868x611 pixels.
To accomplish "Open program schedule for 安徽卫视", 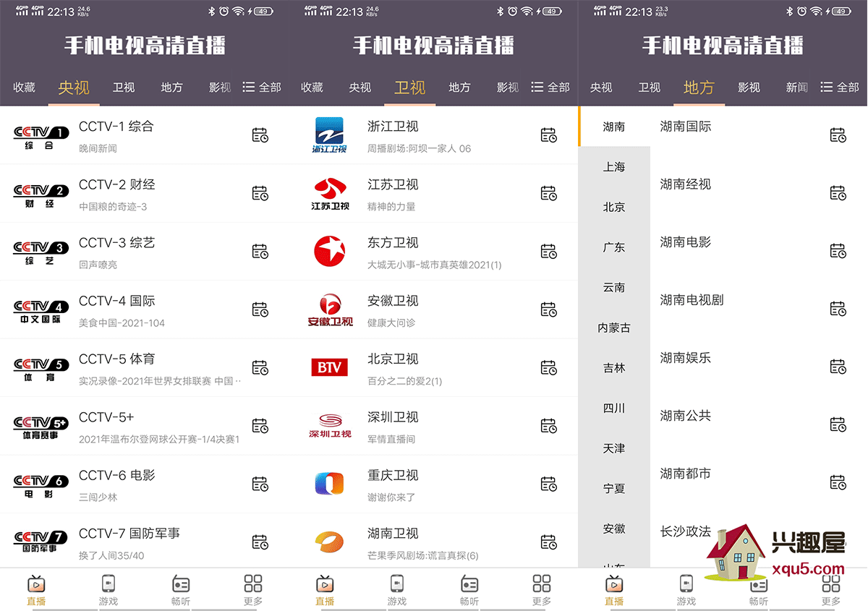I will [549, 309].
